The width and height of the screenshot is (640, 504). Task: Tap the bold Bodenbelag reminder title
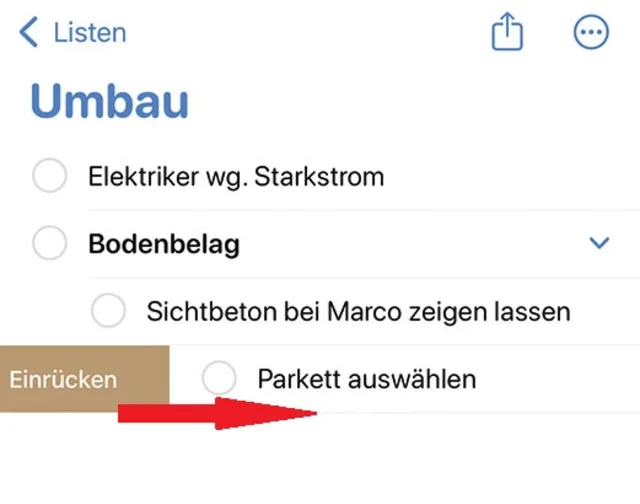(x=164, y=243)
